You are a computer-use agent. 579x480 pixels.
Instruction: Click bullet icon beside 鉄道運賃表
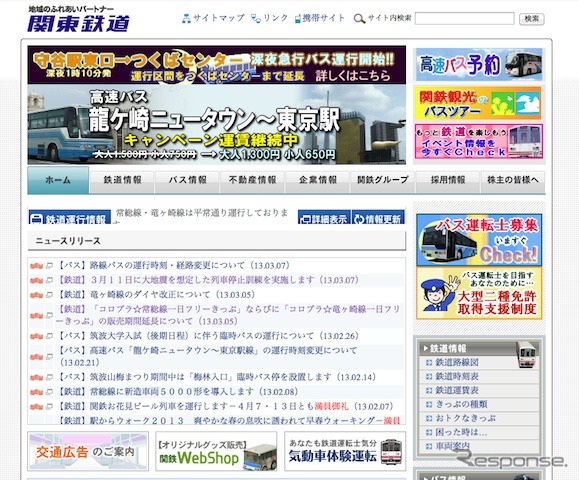(429, 391)
